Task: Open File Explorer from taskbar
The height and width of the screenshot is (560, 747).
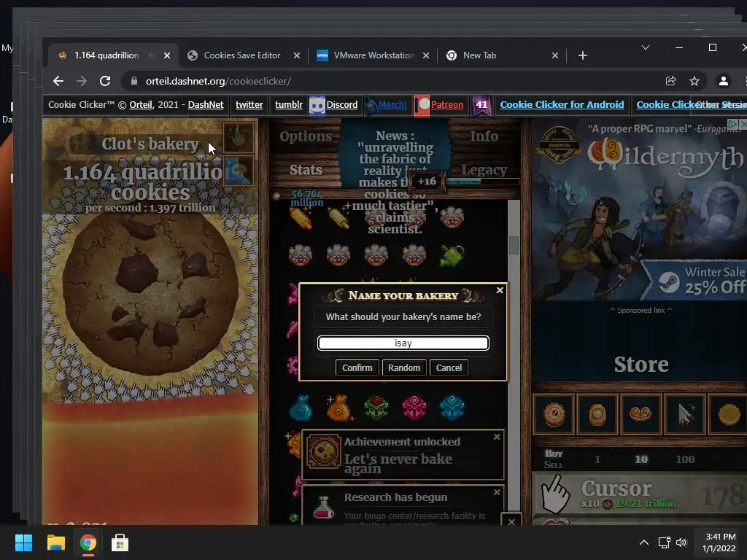Action: pyautogui.click(x=55, y=542)
